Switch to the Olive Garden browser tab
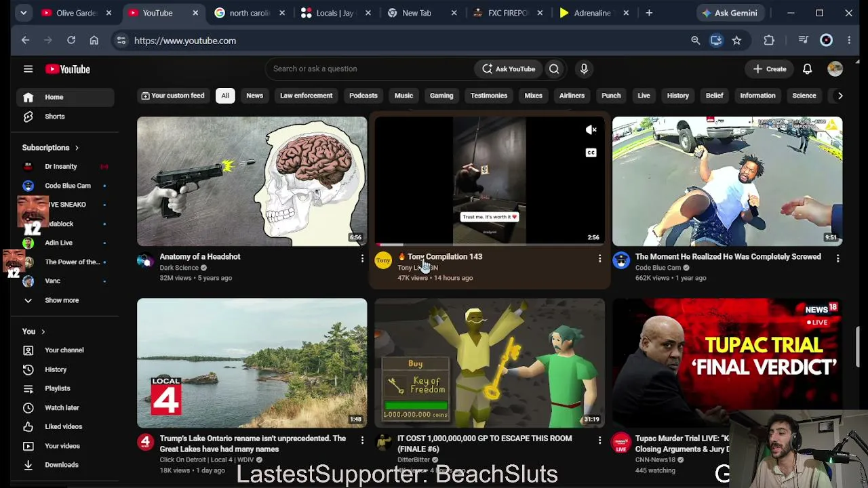The width and height of the screenshot is (868, 488). click(x=76, y=13)
